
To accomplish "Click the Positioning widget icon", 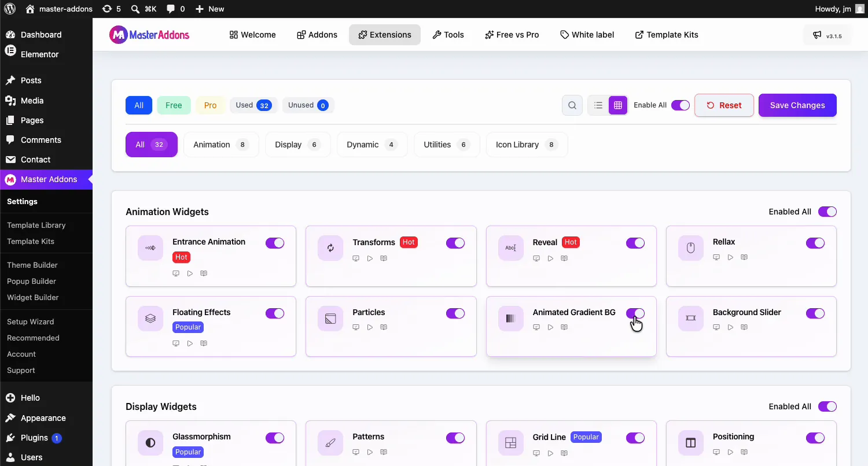I will [x=691, y=443].
